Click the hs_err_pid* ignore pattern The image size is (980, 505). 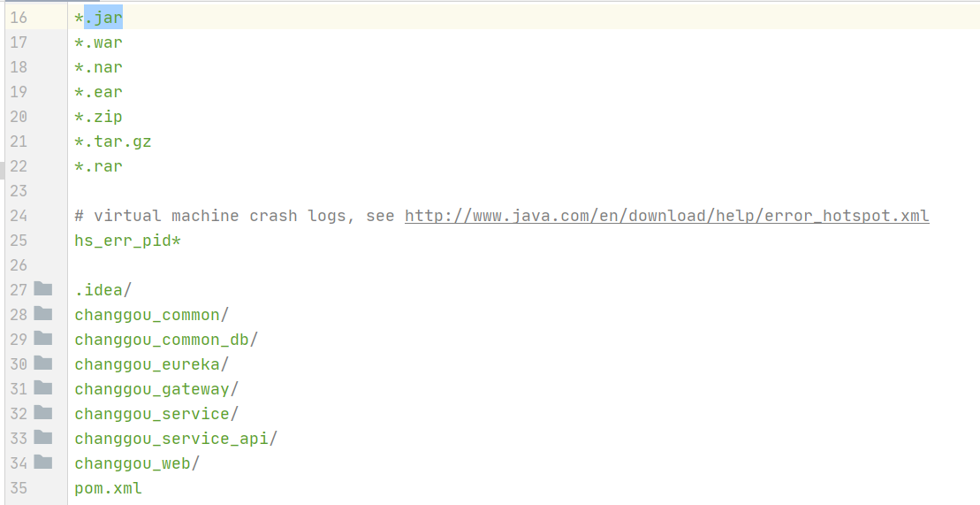tap(127, 241)
